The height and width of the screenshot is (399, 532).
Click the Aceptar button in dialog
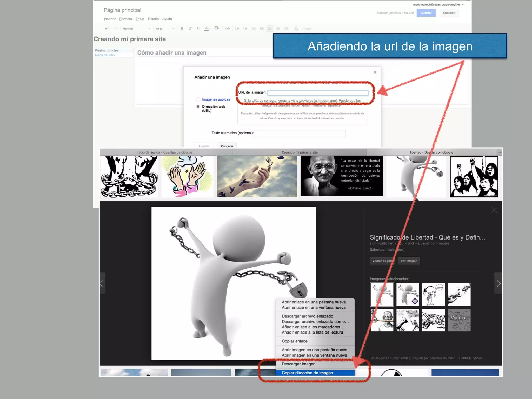[x=204, y=146]
